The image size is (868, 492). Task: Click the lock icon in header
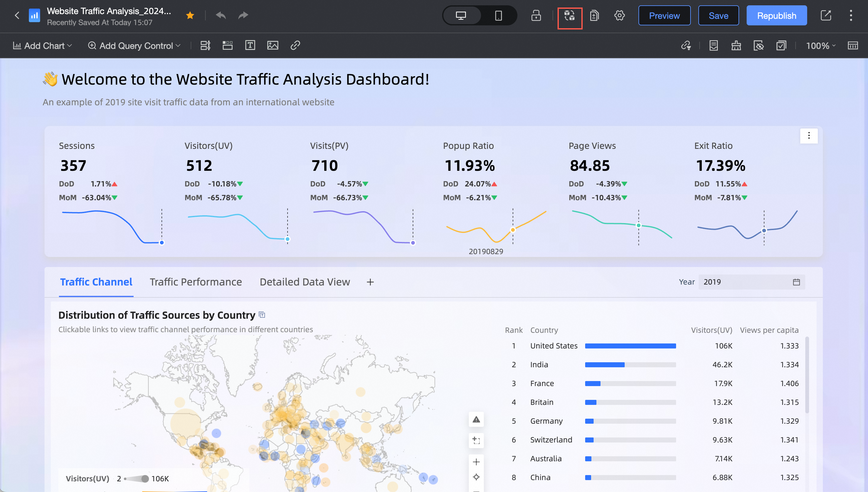[536, 16]
